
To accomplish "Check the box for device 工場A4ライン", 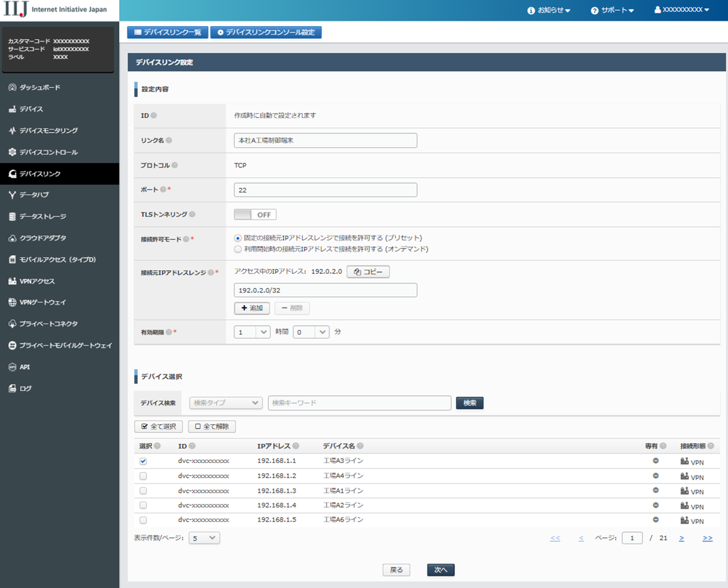I will click(143, 476).
